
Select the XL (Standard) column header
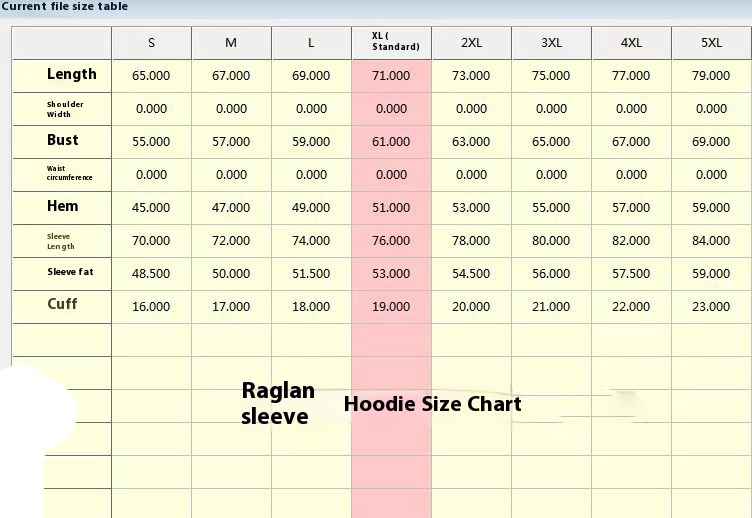coord(391,43)
